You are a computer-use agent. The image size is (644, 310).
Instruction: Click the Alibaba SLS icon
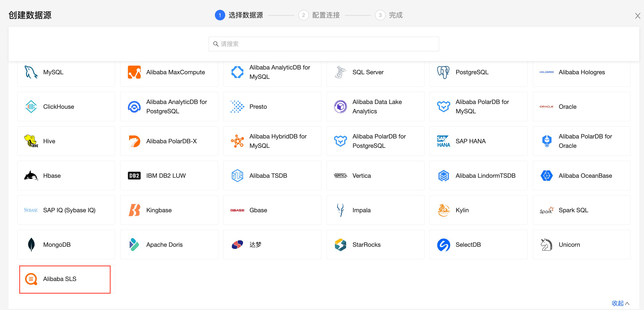pyautogui.click(x=31, y=279)
